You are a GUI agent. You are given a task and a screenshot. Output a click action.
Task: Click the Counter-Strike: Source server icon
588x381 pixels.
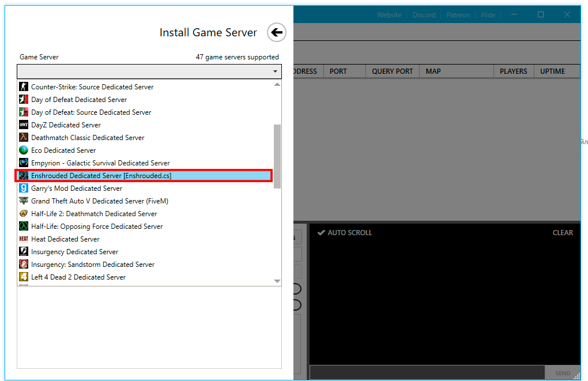[x=24, y=86]
